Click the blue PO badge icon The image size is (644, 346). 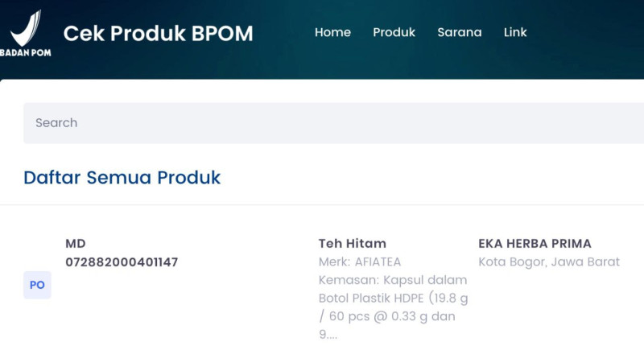pos(37,285)
